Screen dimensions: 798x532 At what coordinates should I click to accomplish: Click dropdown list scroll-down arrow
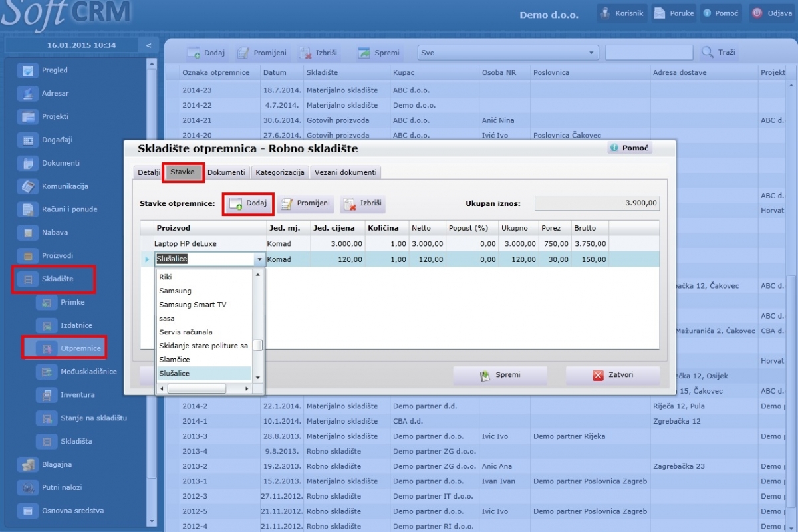[257, 378]
